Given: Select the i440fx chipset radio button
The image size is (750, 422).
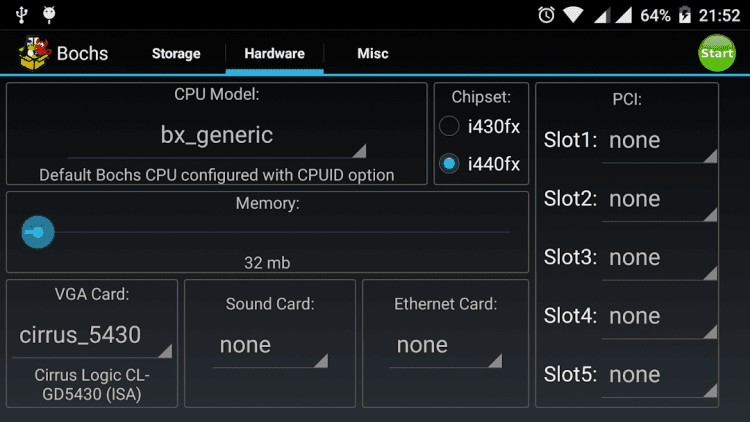Looking at the screenshot, I should 450,164.
